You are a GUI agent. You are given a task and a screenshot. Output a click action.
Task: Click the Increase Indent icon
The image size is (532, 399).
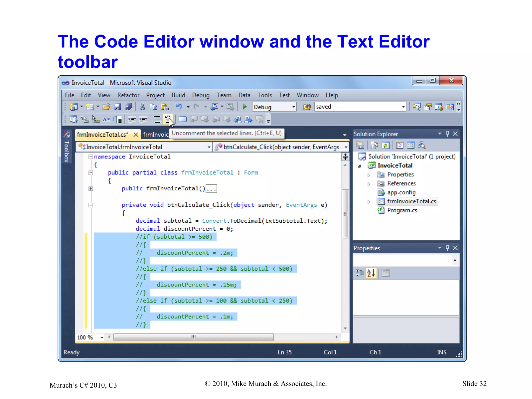click(143, 119)
